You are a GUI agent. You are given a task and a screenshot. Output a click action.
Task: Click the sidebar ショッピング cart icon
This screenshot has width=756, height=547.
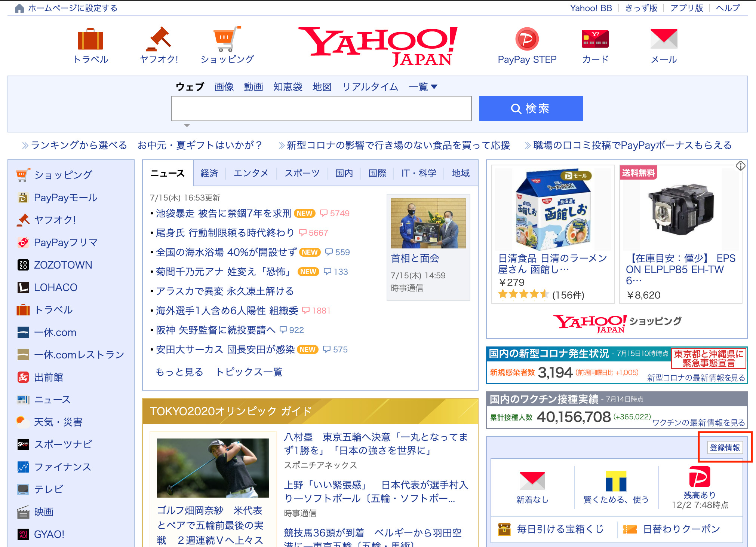(23, 175)
